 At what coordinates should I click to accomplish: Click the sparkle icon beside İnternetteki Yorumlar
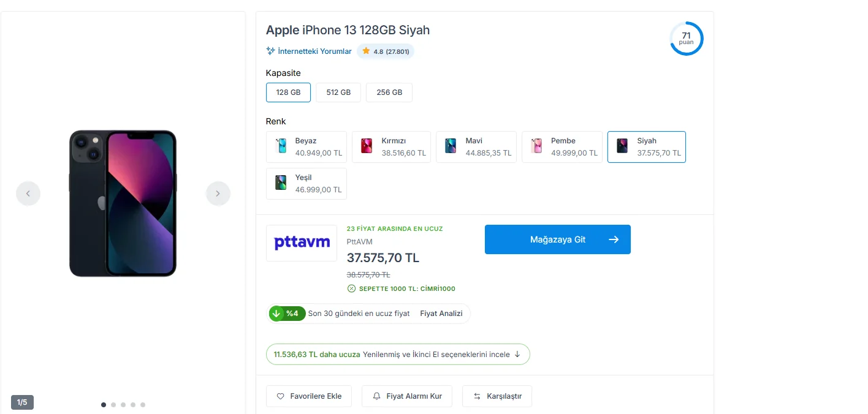(270, 51)
